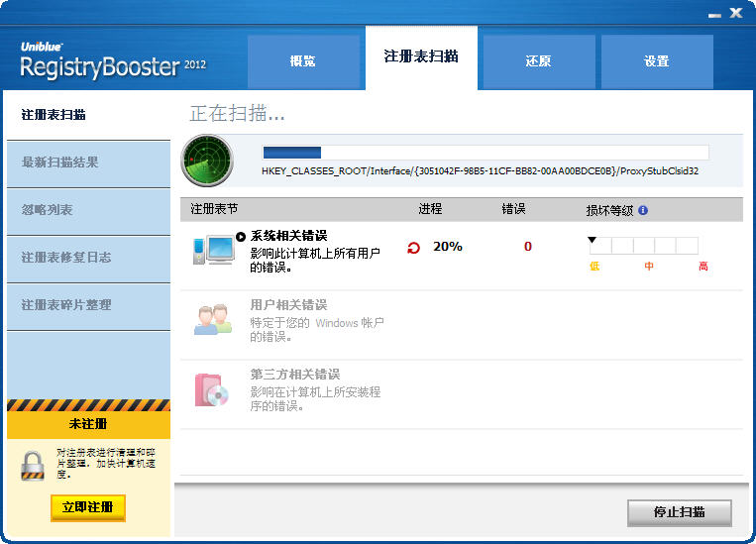This screenshot has width=756, height=544.
Task: Click the 对注册表进行清理 description text
Action: (106, 464)
